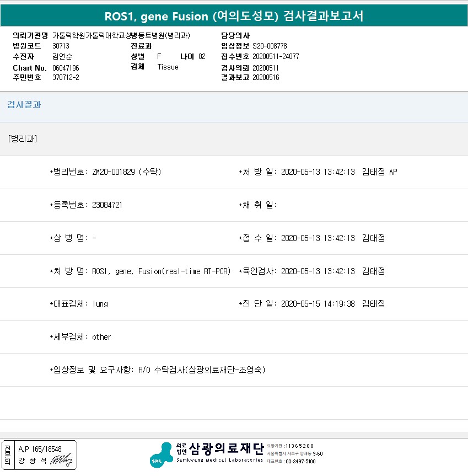Viewport: 468px width, 476px height.
Task: Click the SML logo icon in the footer
Action: [161, 454]
